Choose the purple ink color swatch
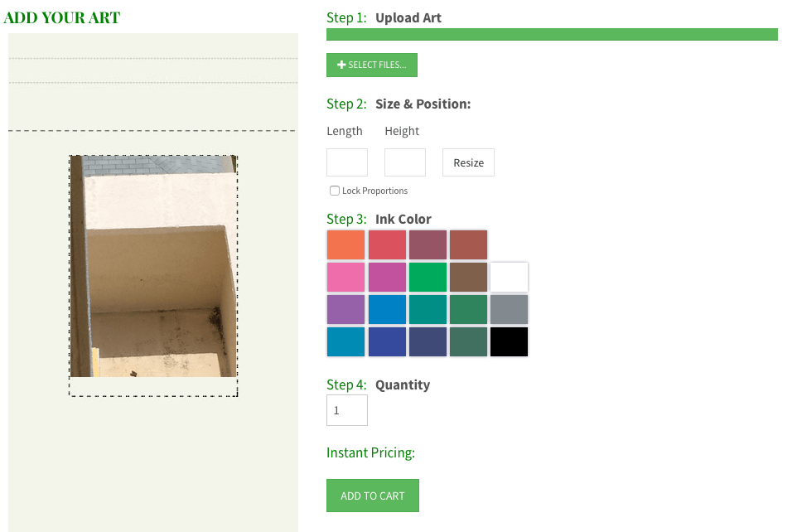Screen dimensions: 802x532 tap(346, 309)
